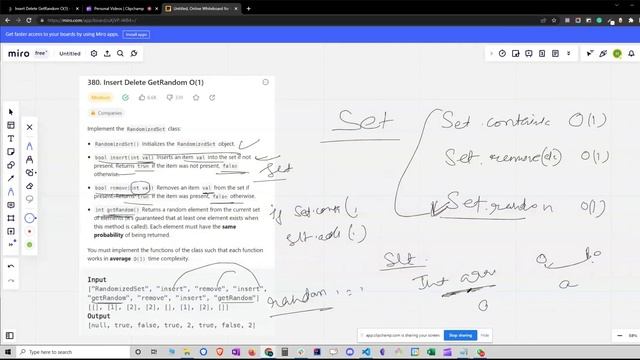Select the Text tool (T)
The height and width of the screenshot is (360, 640).
pos(11,138)
